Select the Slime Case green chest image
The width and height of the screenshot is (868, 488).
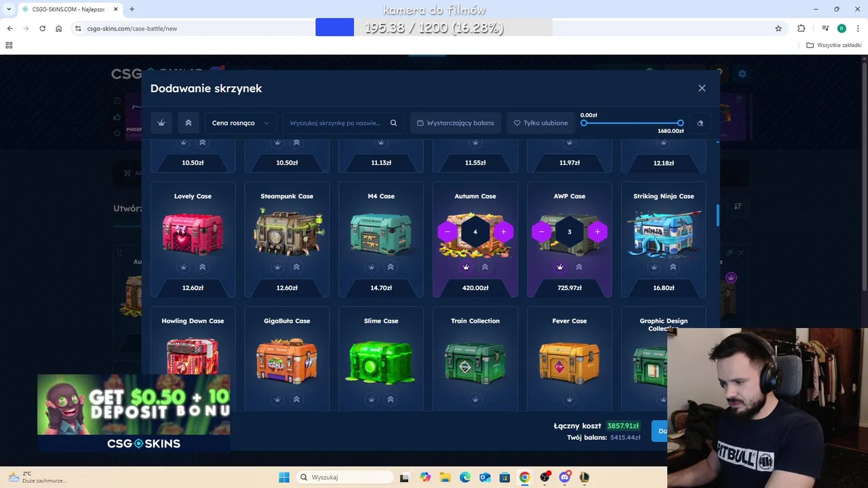pos(381,361)
